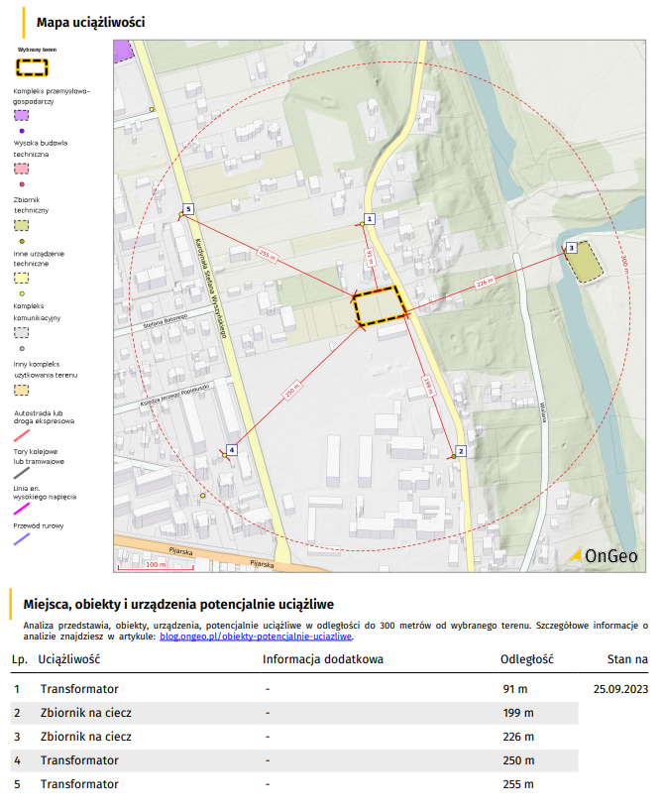This screenshot has width=663, height=812.
Task: Click the 'Odległość' column header
Action: [x=527, y=659]
